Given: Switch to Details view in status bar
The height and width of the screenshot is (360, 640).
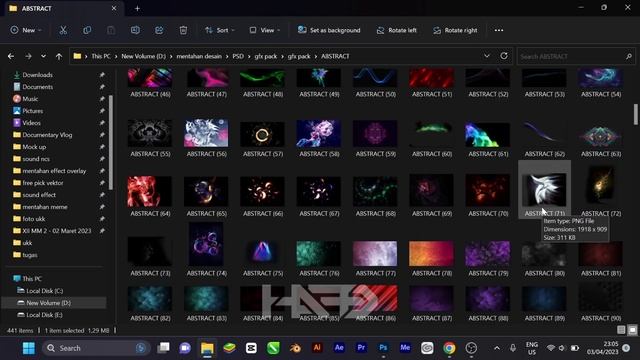Looking at the screenshot, I should (x=621, y=330).
